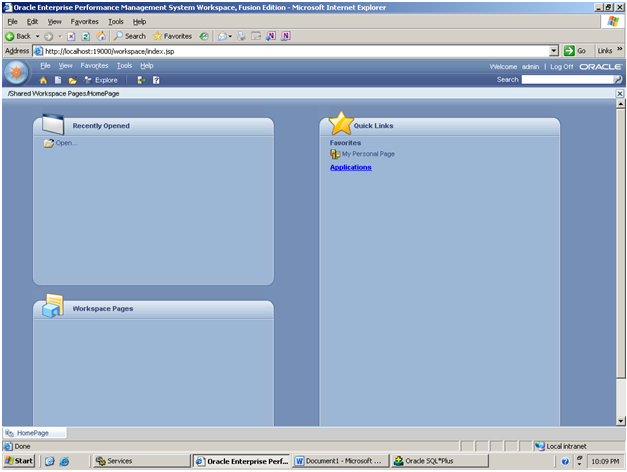
Task: Open the Explore button in Workspace toolbar
Action: click(x=101, y=80)
